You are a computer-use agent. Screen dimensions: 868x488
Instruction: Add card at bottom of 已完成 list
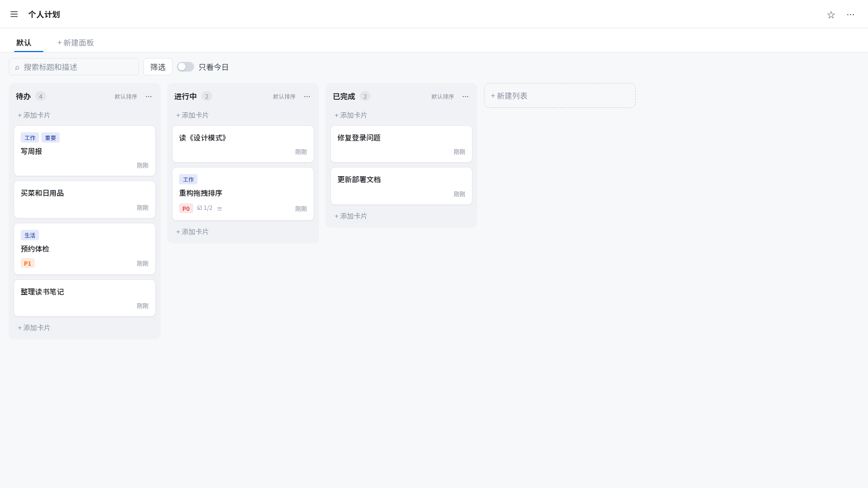(350, 216)
